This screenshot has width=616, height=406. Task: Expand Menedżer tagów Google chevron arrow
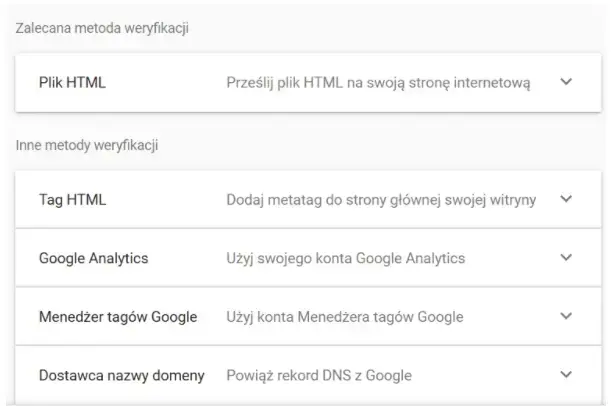pos(566,317)
